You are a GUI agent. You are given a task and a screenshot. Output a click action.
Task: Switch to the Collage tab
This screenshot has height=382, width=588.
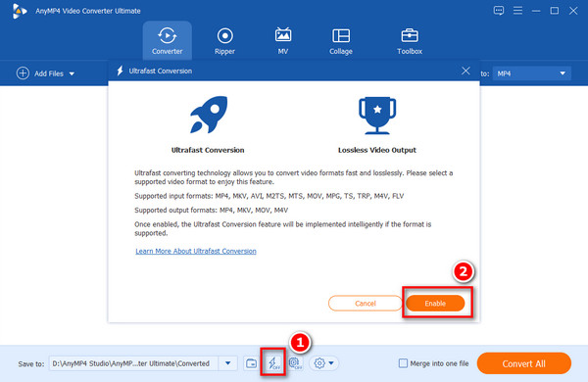click(340, 40)
